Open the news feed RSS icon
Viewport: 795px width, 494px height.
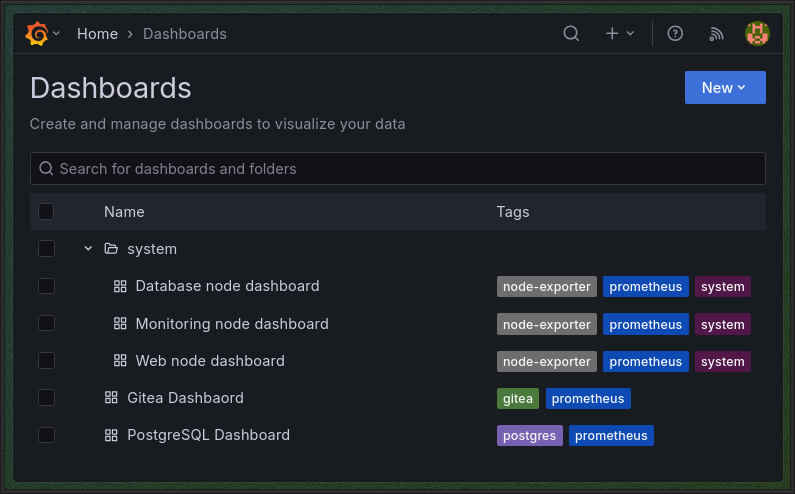click(716, 33)
